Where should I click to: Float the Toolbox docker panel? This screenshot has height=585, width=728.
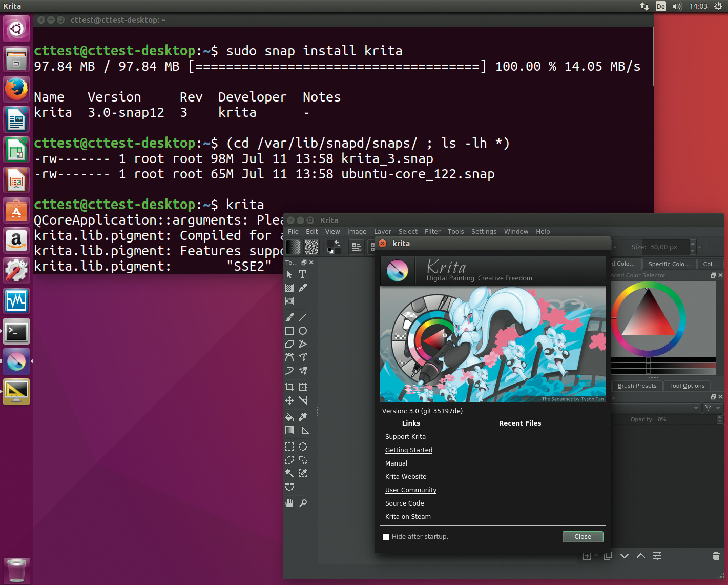304,263
